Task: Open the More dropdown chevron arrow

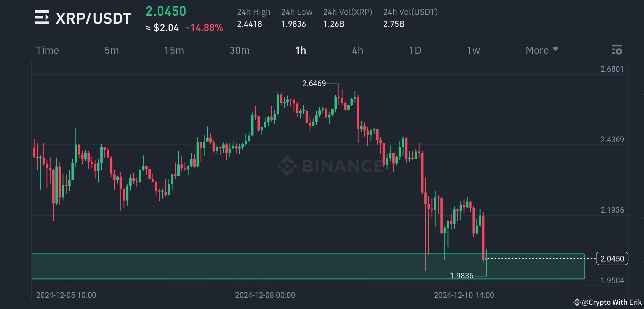Action: [555, 49]
